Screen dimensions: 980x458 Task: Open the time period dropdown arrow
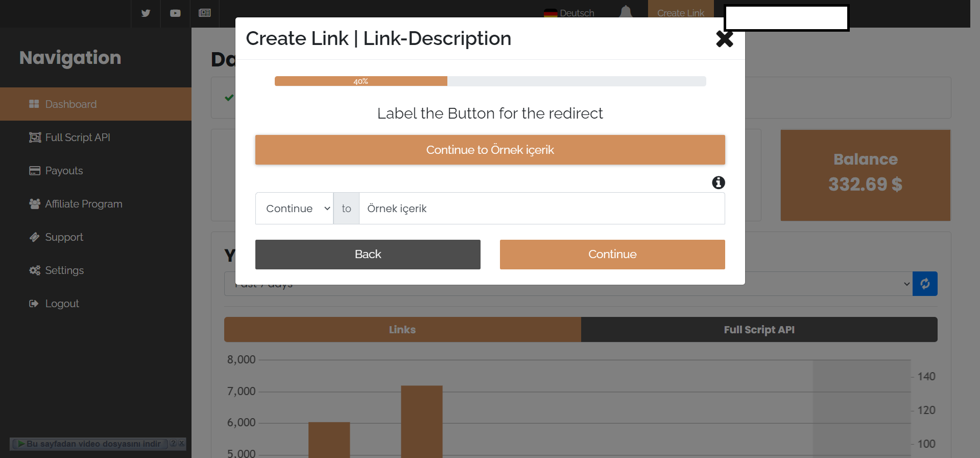click(906, 284)
